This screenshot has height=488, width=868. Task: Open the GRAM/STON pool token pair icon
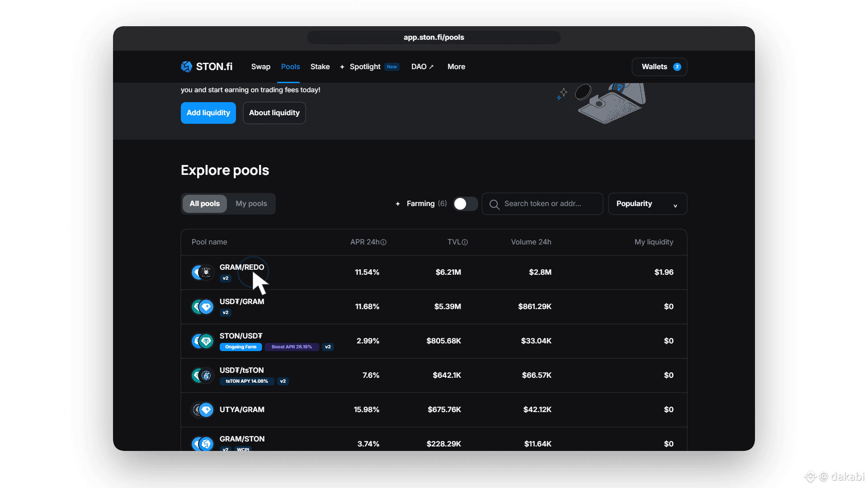[202, 444]
